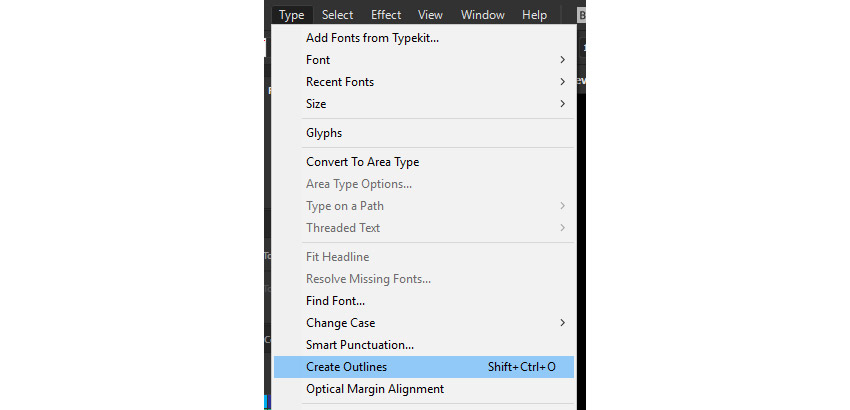Expand the Threaded Text submenu
Screen dimensions: 850x410
tap(345, 228)
